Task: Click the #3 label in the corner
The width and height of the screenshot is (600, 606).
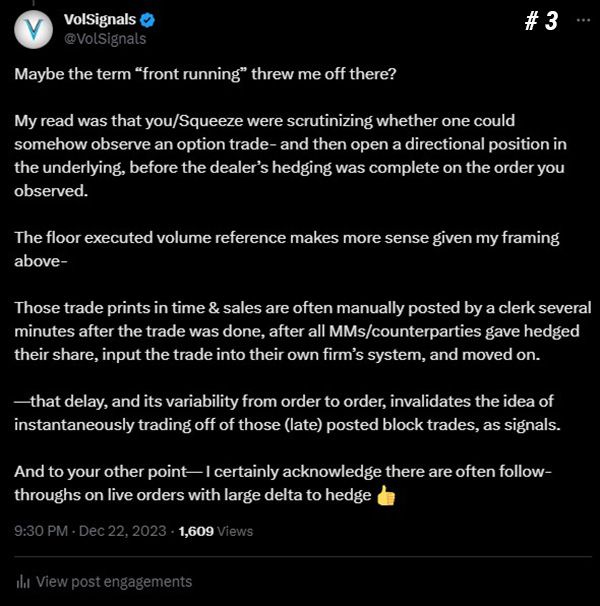Action: (542, 21)
